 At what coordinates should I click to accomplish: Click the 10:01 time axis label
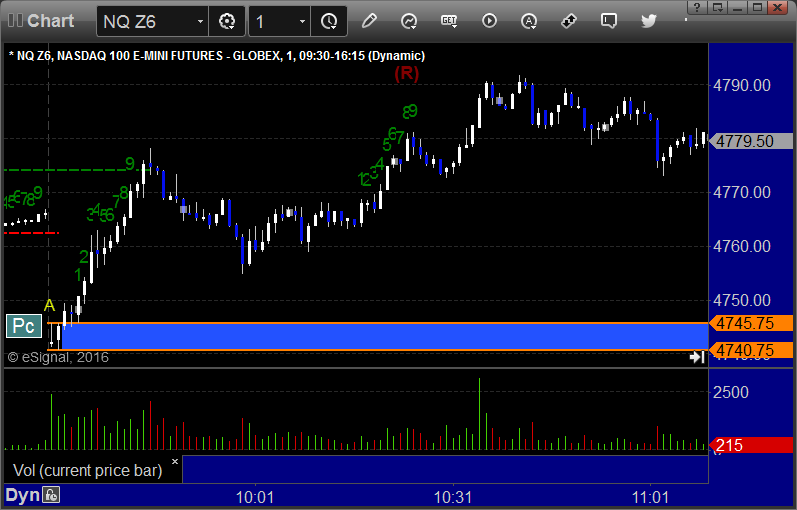(255, 497)
